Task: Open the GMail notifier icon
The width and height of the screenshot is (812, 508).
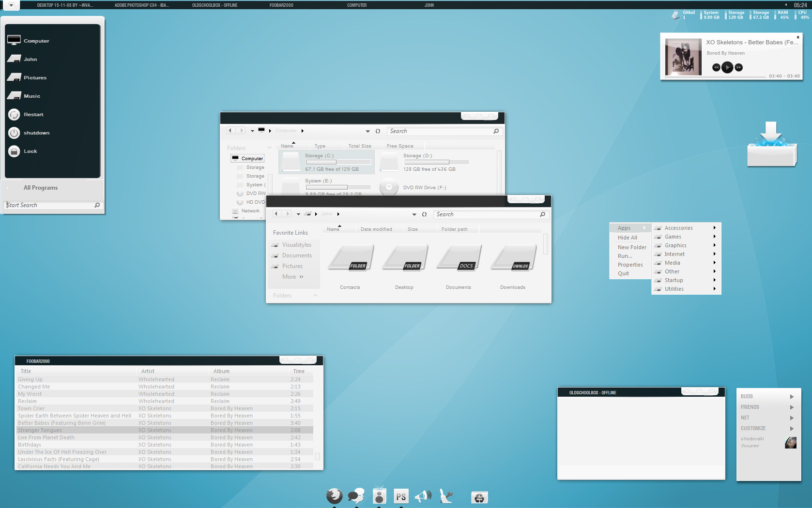Action: pos(676,15)
